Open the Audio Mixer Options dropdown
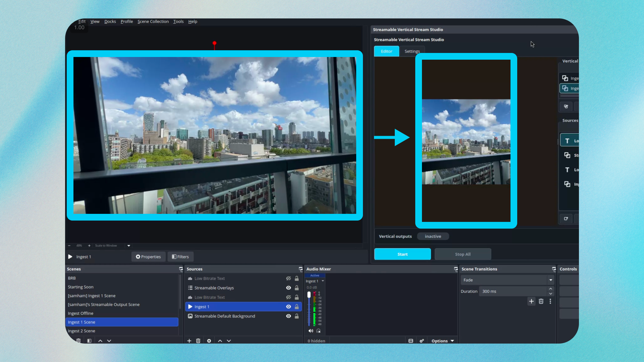Viewport: 644px width, 362px height. coord(443,341)
